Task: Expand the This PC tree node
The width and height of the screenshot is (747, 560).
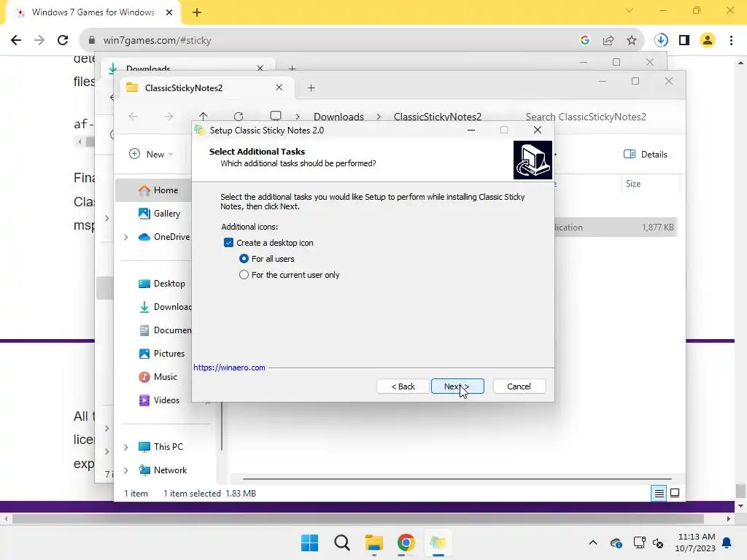Action: pos(125,447)
